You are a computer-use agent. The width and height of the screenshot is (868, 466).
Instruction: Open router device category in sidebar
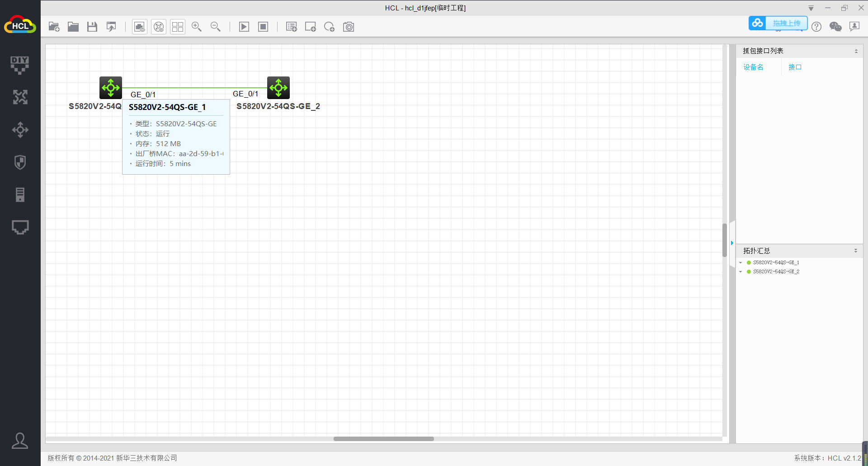pyautogui.click(x=20, y=97)
